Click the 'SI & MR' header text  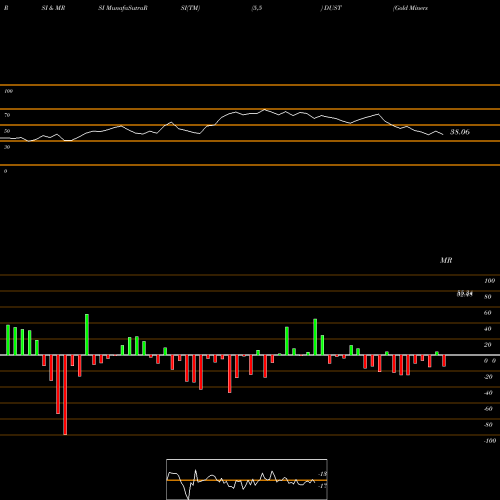click(x=53, y=8)
